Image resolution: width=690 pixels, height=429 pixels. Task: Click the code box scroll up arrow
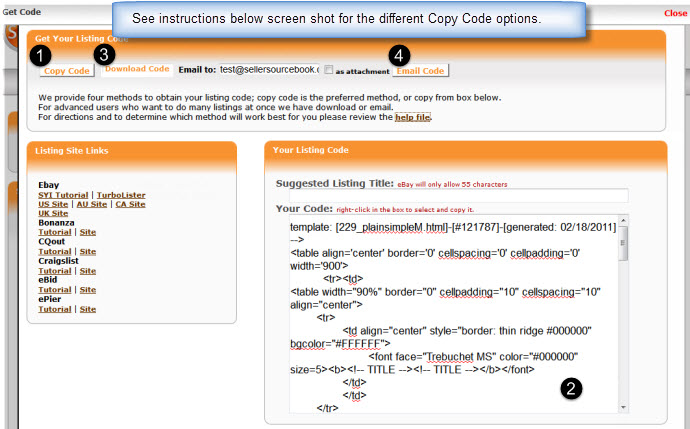[x=623, y=220]
